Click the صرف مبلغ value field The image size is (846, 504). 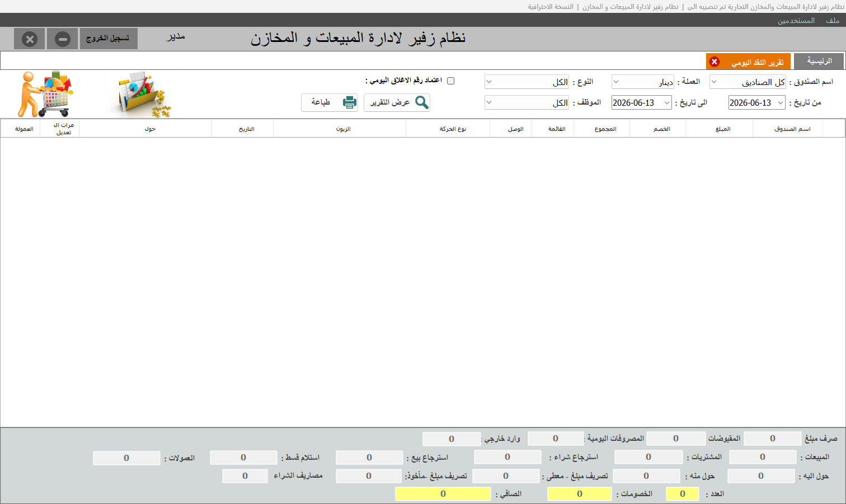coord(772,439)
